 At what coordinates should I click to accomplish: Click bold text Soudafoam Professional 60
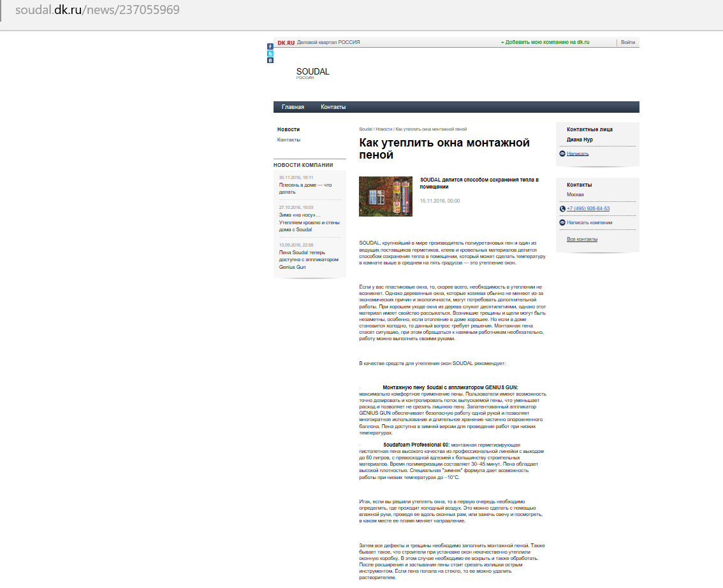click(416, 445)
